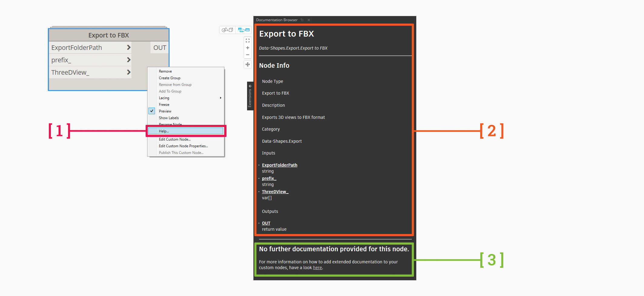Click the ThreeDView_ input port arrow
The width and height of the screenshot is (644, 296).
coord(129,72)
